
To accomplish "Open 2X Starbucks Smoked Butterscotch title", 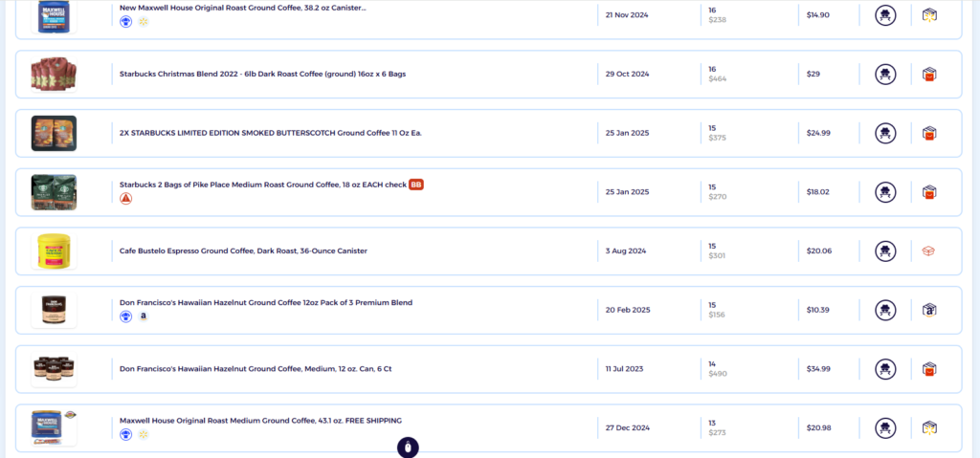I will [271, 133].
